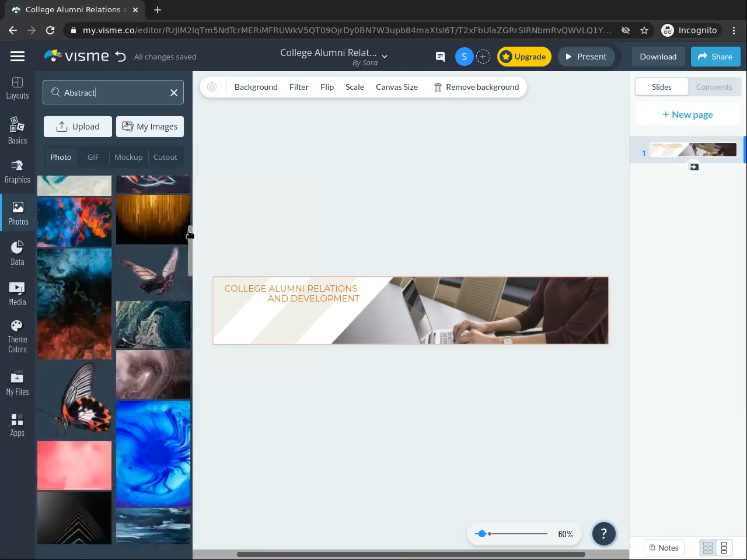Go back in browser history
Image resolution: width=747 pixels, height=560 pixels.
[x=13, y=30]
